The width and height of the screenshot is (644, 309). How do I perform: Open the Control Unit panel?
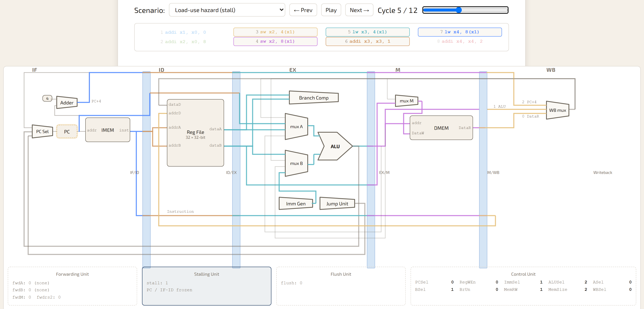[x=523, y=286]
